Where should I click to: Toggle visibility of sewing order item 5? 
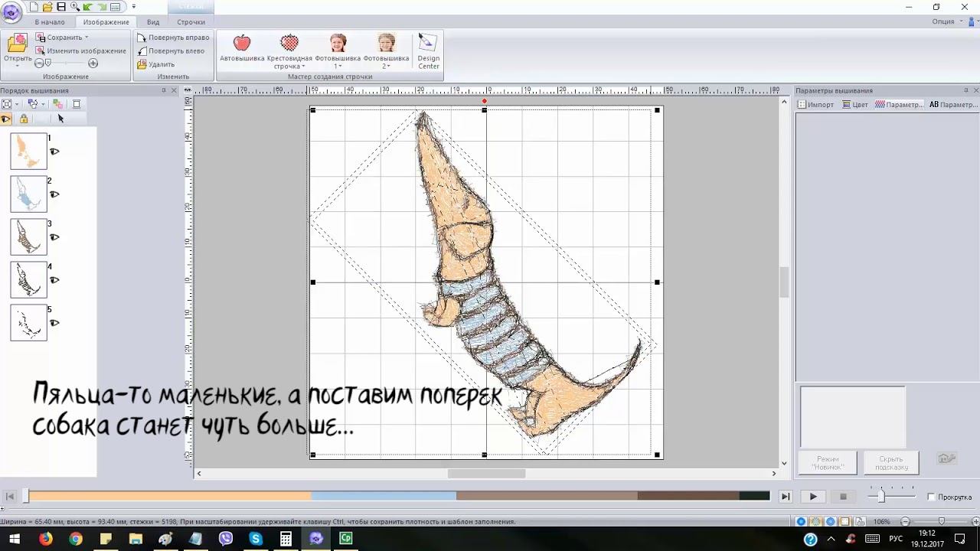click(x=54, y=323)
